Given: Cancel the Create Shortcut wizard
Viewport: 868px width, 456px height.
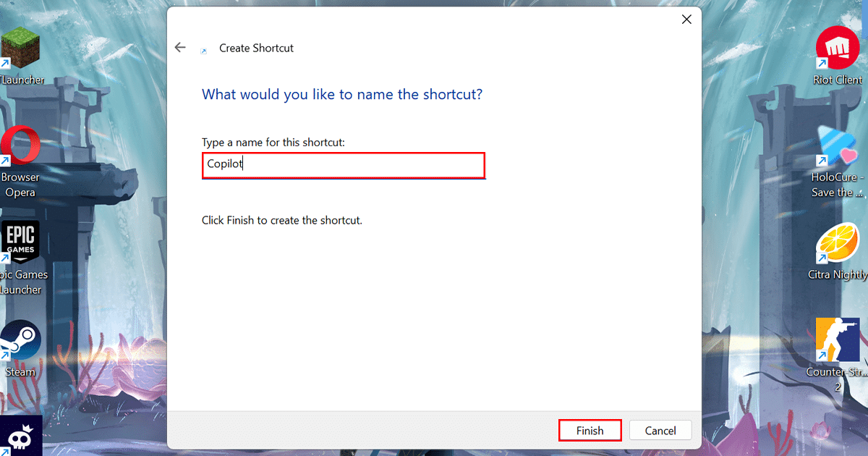Looking at the screenshot, I should (660, 430).
